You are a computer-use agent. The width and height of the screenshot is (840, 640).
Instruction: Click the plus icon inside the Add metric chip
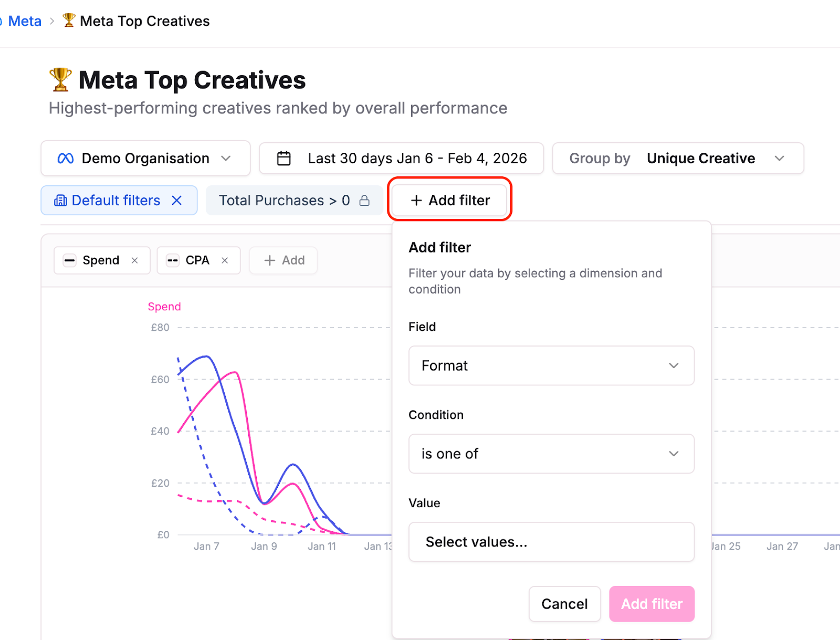270,260
